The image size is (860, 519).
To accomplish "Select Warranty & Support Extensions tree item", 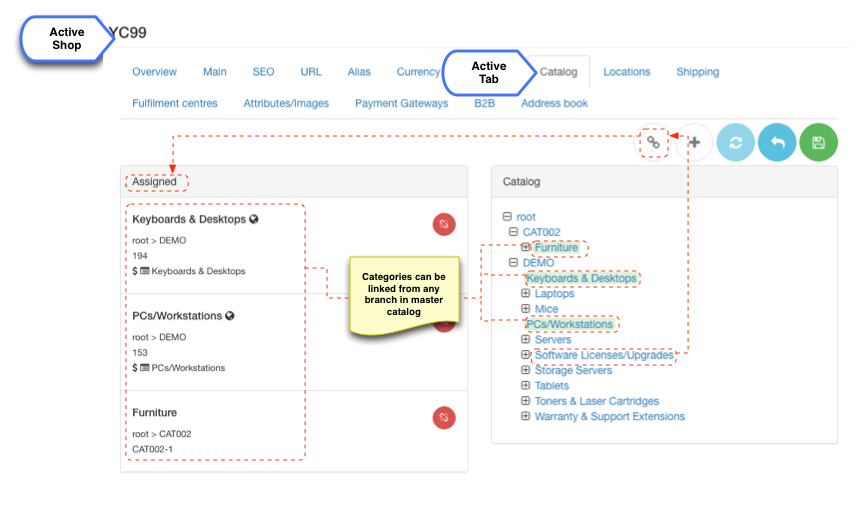I will pos(609,416).
